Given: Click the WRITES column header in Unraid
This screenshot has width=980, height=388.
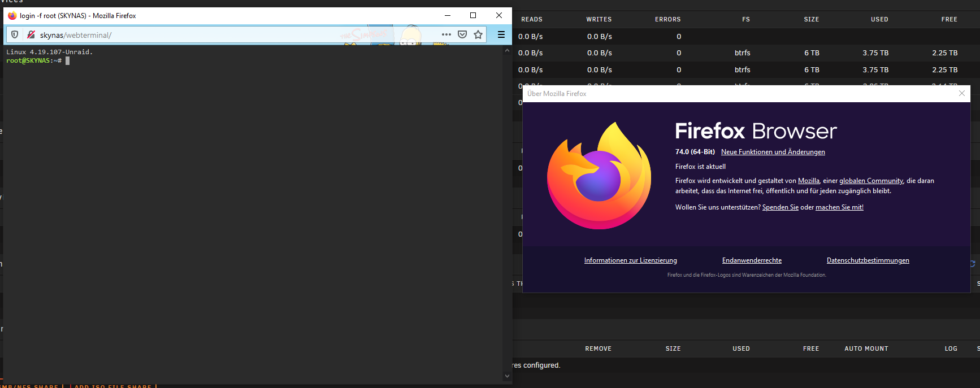Looking at the screenshot, I should 599,19.
